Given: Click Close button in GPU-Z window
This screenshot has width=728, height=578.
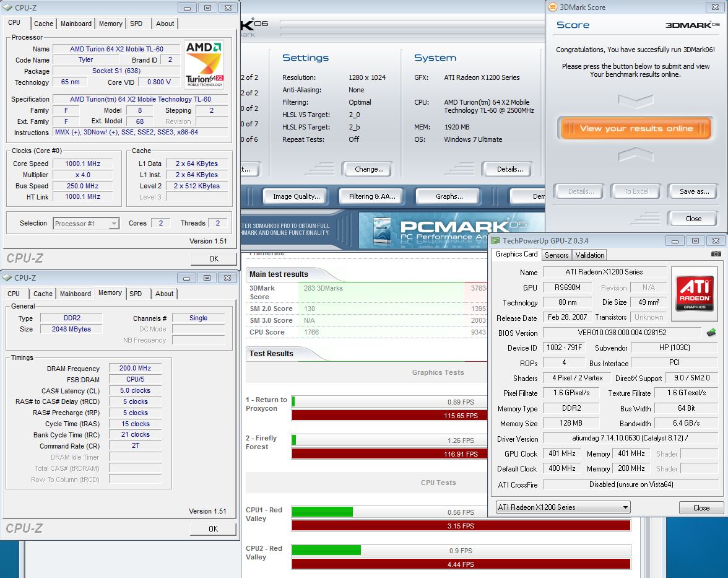Looking at the screenshot, I should (x=701, y=508).
